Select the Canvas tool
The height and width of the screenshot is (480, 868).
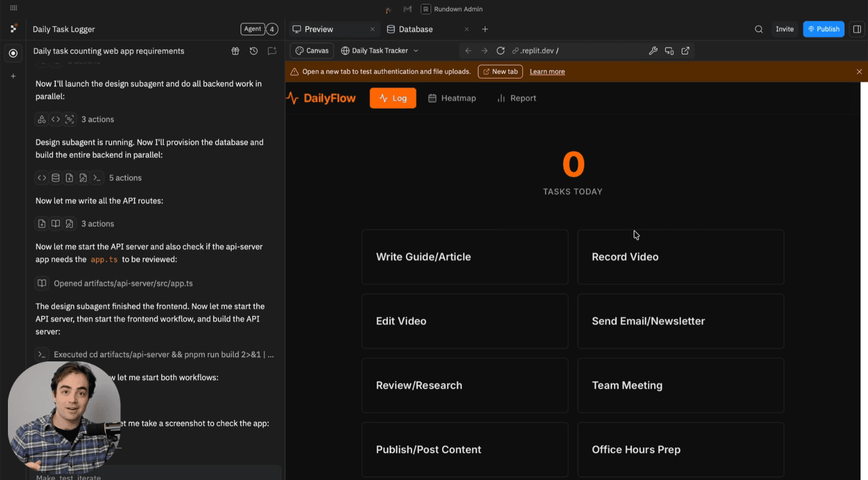tap(311, 50)
